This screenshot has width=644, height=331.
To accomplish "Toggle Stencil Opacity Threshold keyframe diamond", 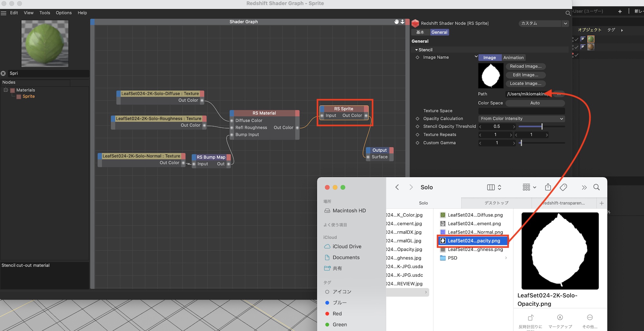I will coord(417,126).
